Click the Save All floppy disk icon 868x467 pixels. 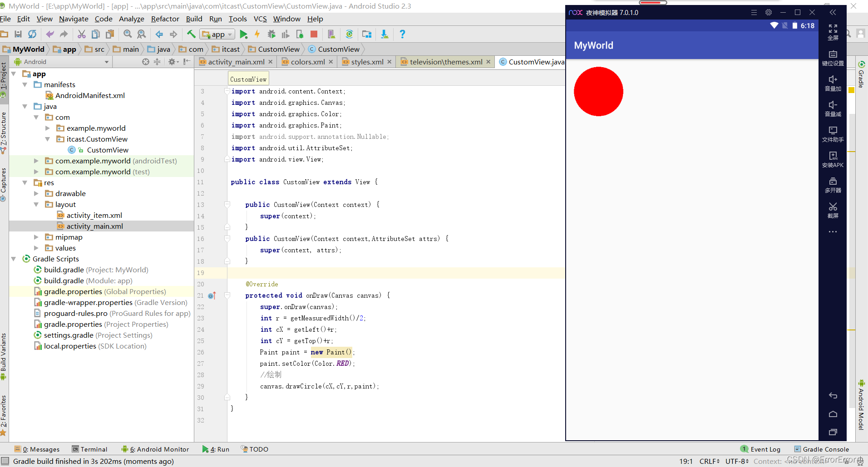coord(18,34)
